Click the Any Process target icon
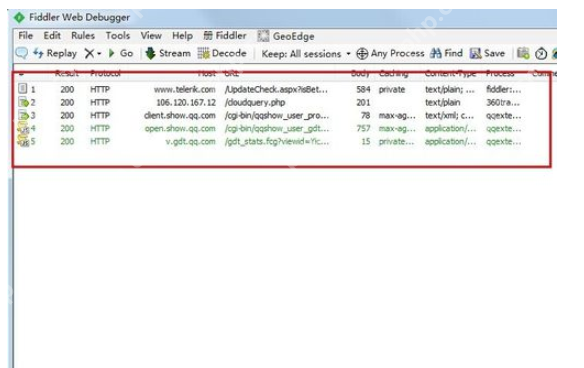The width and height of the screenshot is (584, 368). point(362,54)
